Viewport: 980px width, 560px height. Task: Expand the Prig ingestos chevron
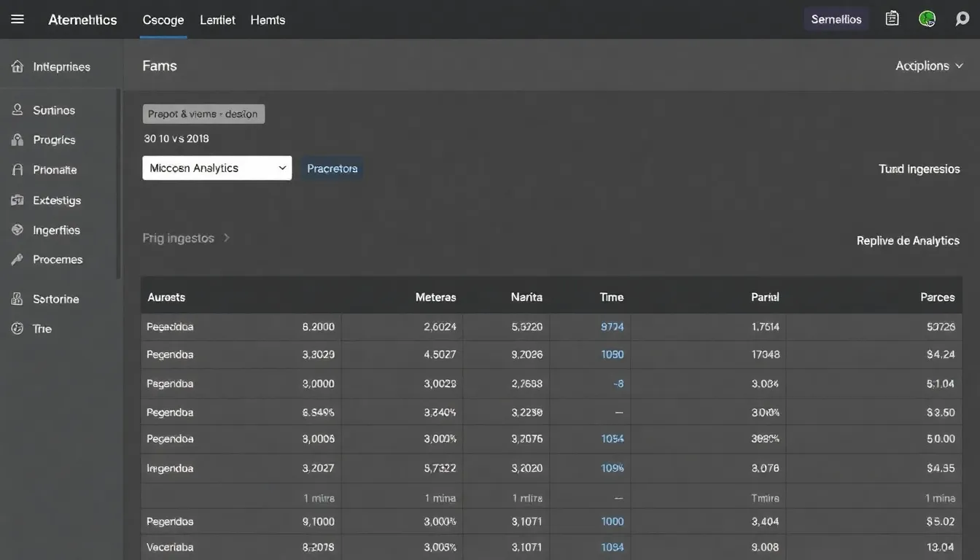click(x=227, y=238)
